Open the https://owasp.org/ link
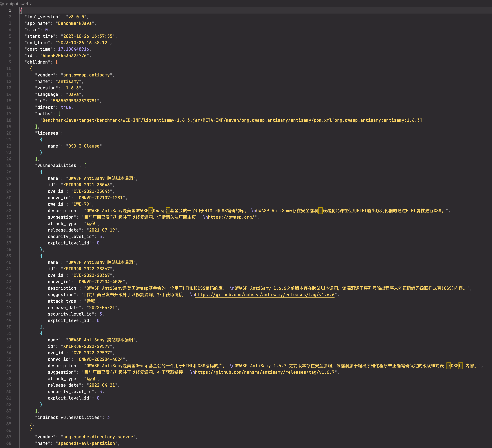The image size is (492, 448). click(231, 217)
